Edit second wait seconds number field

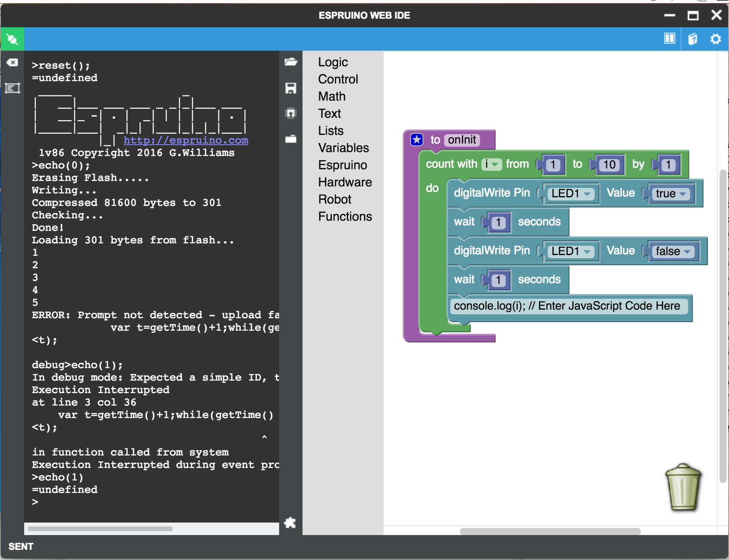(x=498, y=280)
